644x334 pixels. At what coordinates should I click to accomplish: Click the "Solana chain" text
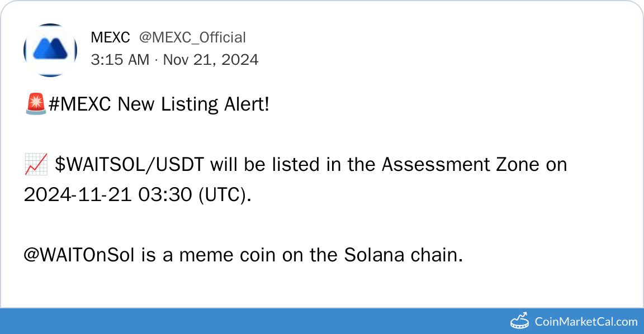pos(403,255)
